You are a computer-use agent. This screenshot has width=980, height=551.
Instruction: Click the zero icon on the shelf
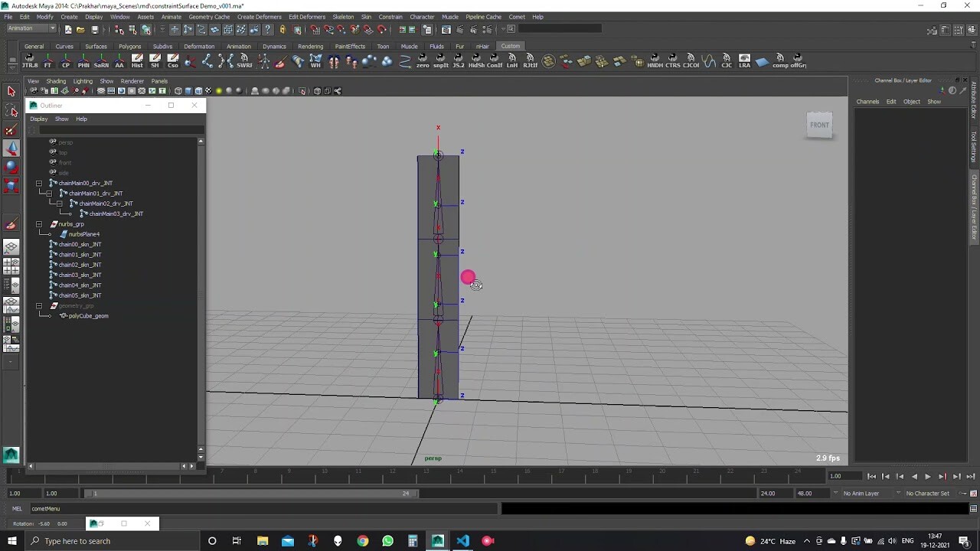click(x=423, y=63)
